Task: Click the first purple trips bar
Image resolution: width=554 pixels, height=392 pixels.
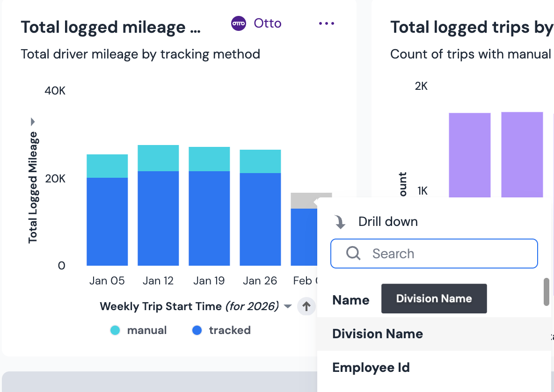Action: (470, 155)
